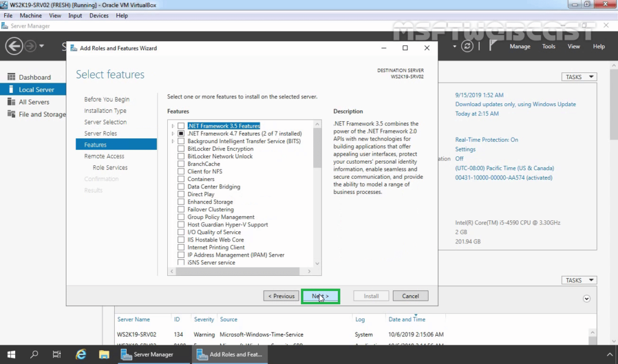This screenshot has width=618, height=364.
Task: Sort events by Severity column
Action: point(204,319)
